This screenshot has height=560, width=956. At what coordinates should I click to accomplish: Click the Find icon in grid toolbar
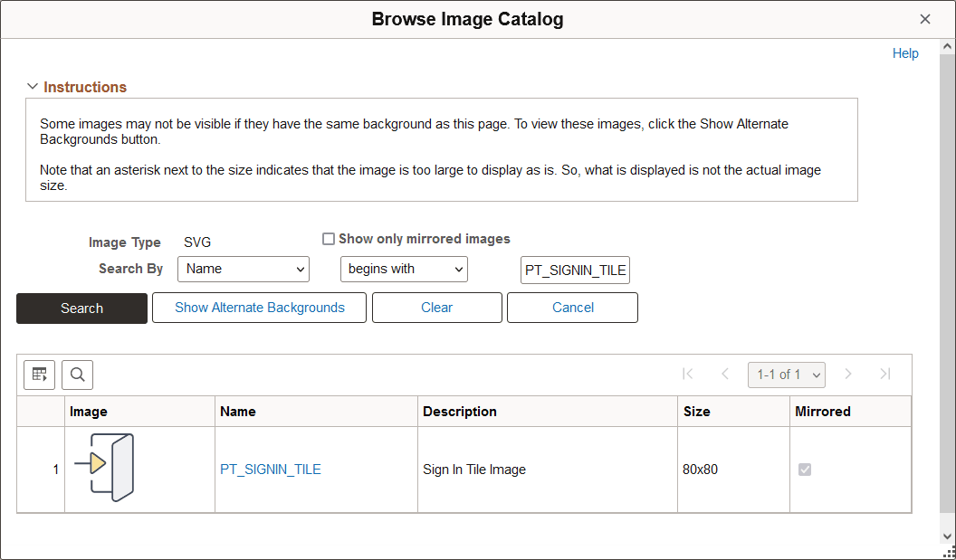(x=77, y=374)
